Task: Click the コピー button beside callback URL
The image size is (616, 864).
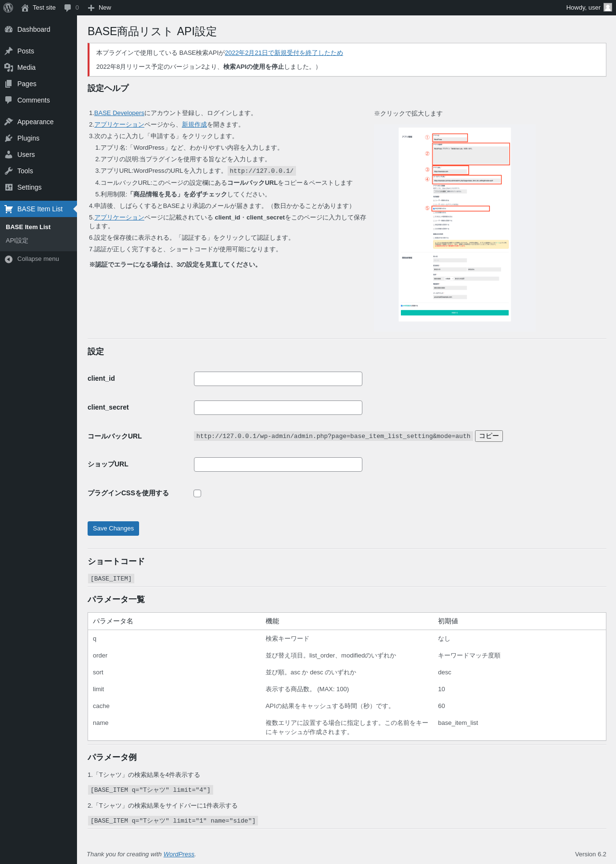Action: pyautogui.click(x=489, y=436)
